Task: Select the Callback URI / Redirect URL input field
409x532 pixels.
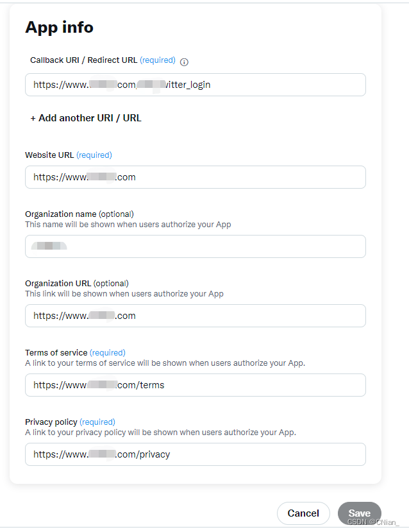Action: 195,84
